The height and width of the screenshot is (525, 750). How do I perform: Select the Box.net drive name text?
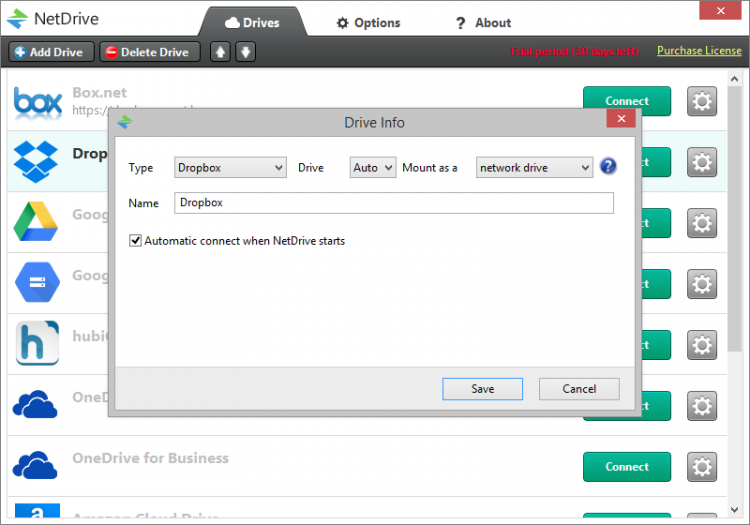[99, 92]
